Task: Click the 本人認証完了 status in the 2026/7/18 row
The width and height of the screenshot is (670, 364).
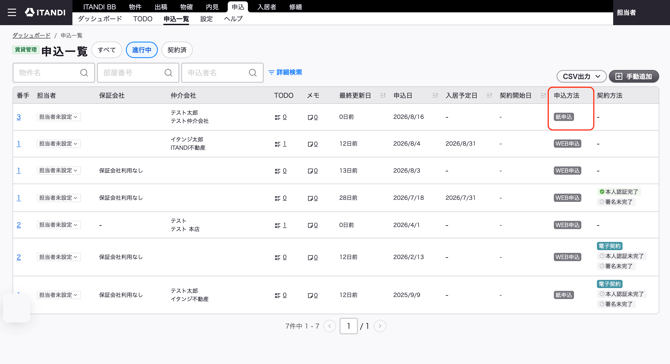Action: [x=619, y=192]
